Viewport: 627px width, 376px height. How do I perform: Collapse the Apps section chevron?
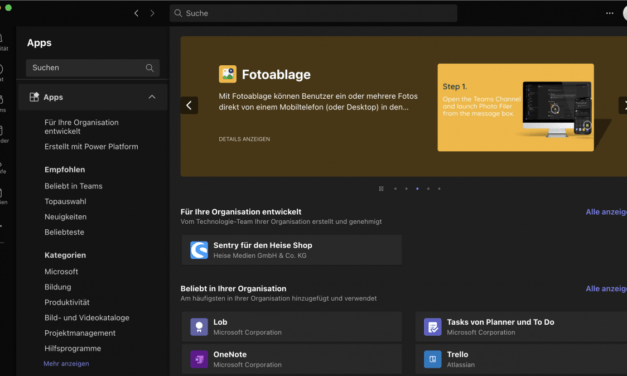(152, 97)
